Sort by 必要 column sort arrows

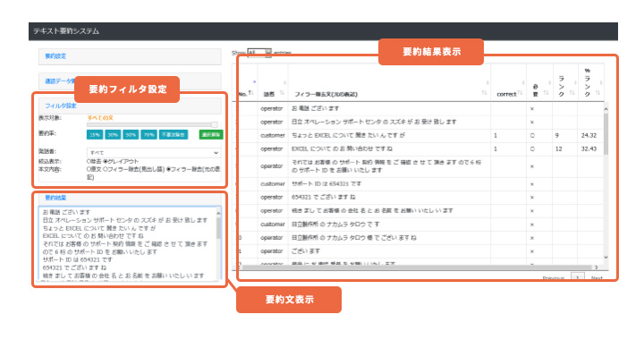tap(546, 93)
